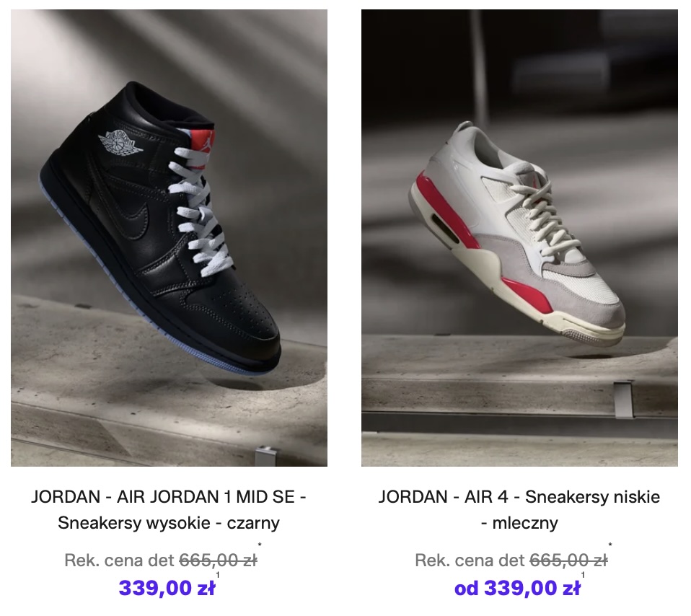
Task: Click the asterisk footnote after black sneaker's old price
Action: coord(260,545)
